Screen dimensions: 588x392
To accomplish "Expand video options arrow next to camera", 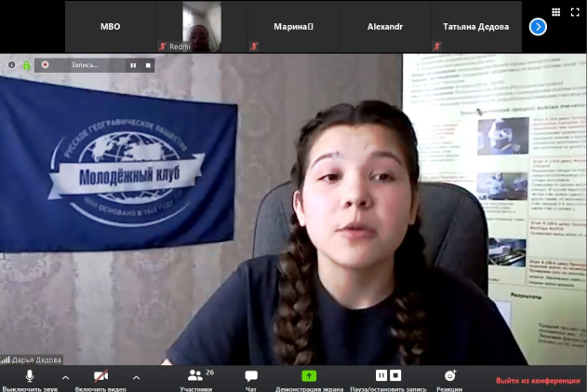I will click(x=136, y=377).
